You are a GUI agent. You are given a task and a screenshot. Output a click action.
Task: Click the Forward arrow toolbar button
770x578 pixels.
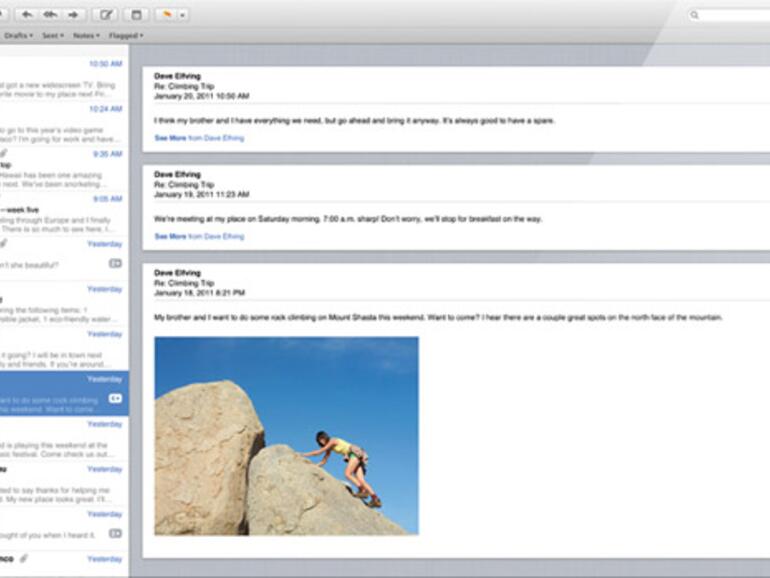point(73,15)
